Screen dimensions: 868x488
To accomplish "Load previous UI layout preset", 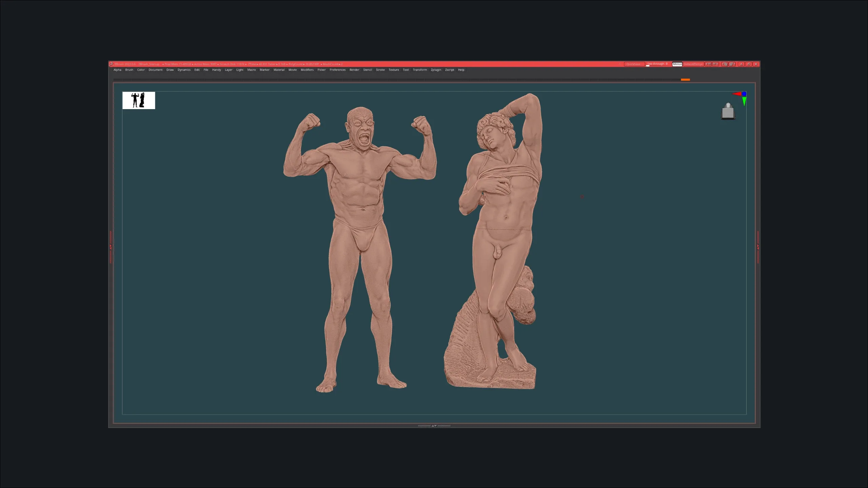I will (x=725, y=64).
